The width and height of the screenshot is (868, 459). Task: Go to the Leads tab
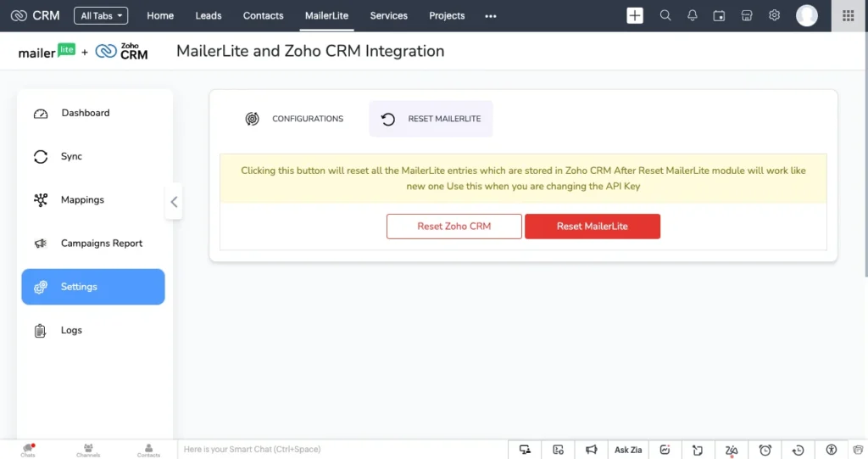209,15
